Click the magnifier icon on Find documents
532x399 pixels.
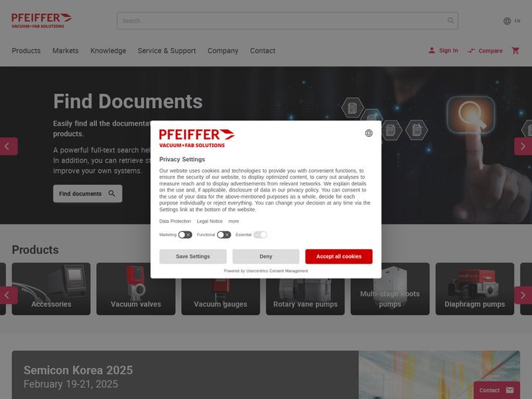[112, 194]
